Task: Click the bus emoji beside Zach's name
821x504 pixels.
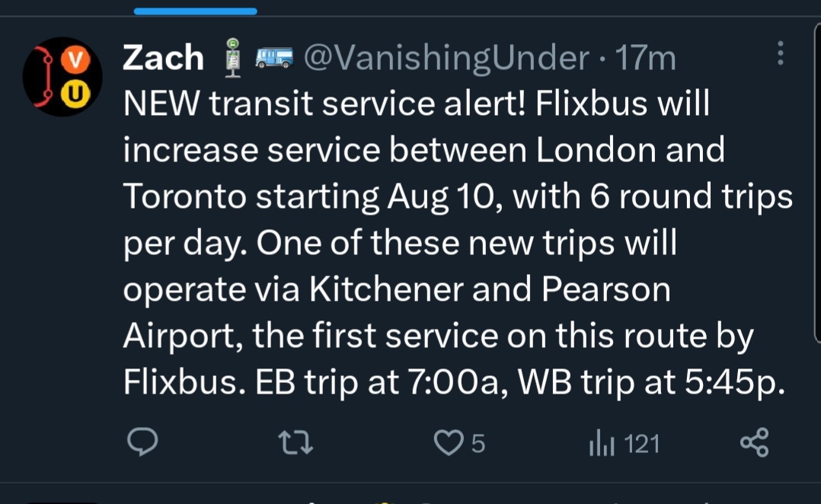Action: coord(275,58)
